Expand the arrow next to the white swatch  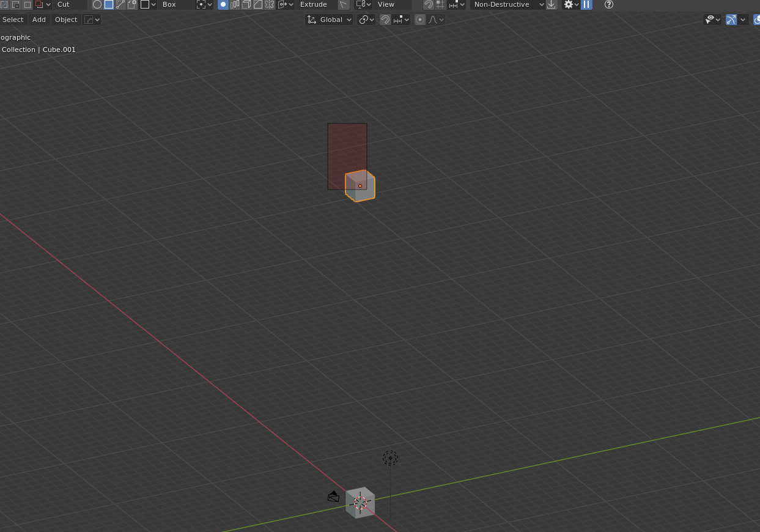pyautogui.click(x=153, y=4)
